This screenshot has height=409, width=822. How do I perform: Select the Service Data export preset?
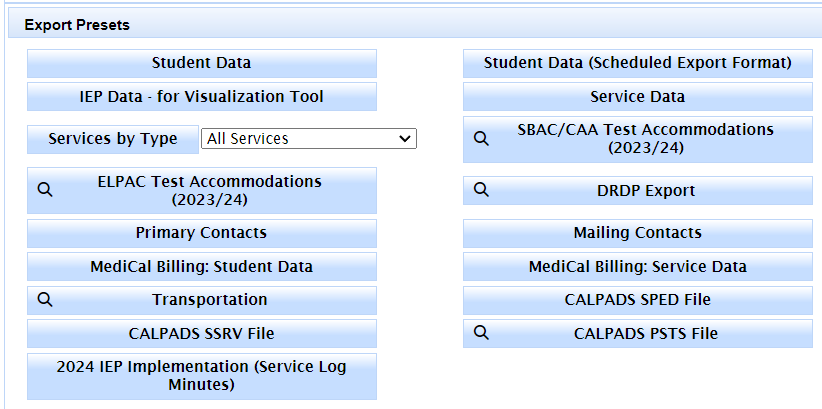pyautogui.click(x=637, y=96)
